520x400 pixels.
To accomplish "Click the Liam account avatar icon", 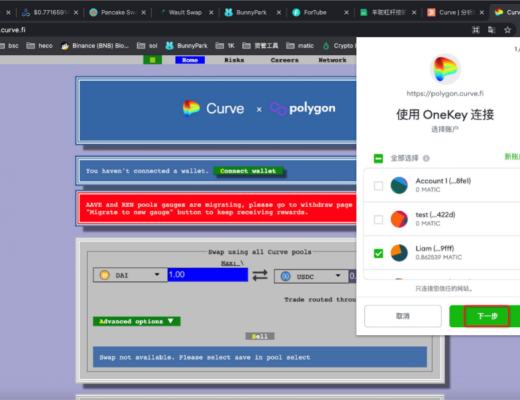I will (x=399, y=253).
